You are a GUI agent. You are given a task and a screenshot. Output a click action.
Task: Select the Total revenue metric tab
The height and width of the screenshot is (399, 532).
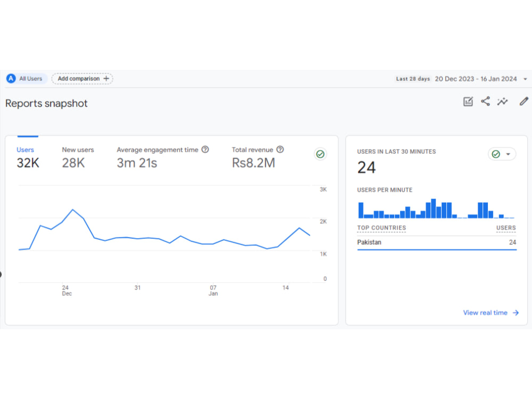tap(258, 158)
